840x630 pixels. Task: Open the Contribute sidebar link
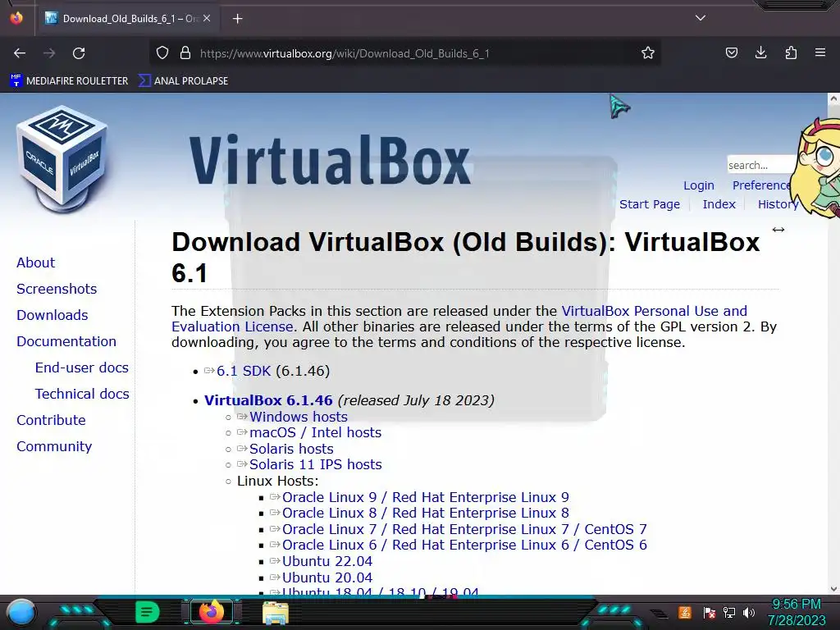(x=51, y=420)
